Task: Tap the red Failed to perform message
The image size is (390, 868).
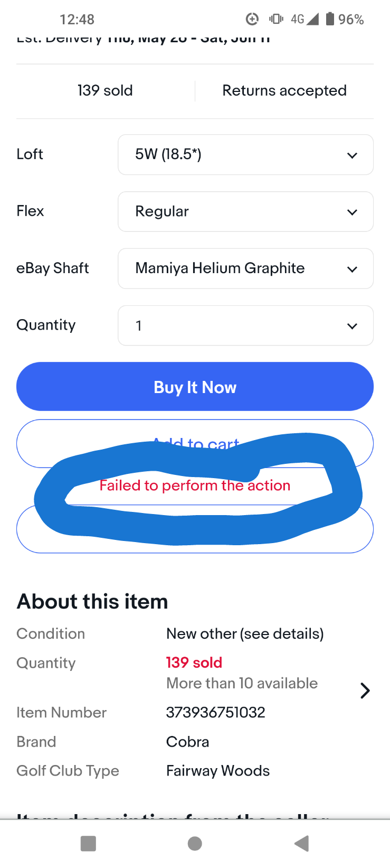Action: coord(195,485)
